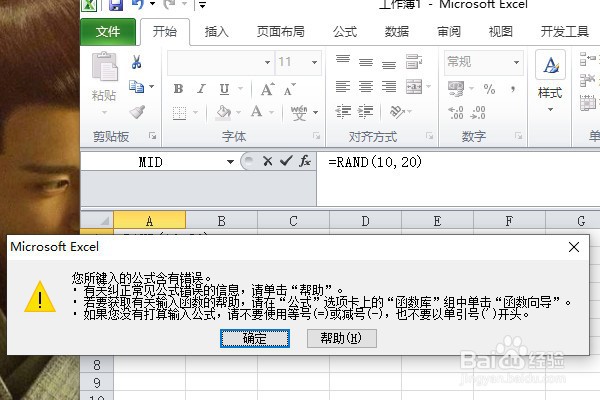Screen dimensions: 600x400
Task: Click the text Orientation icon
Action: (396, 112)
